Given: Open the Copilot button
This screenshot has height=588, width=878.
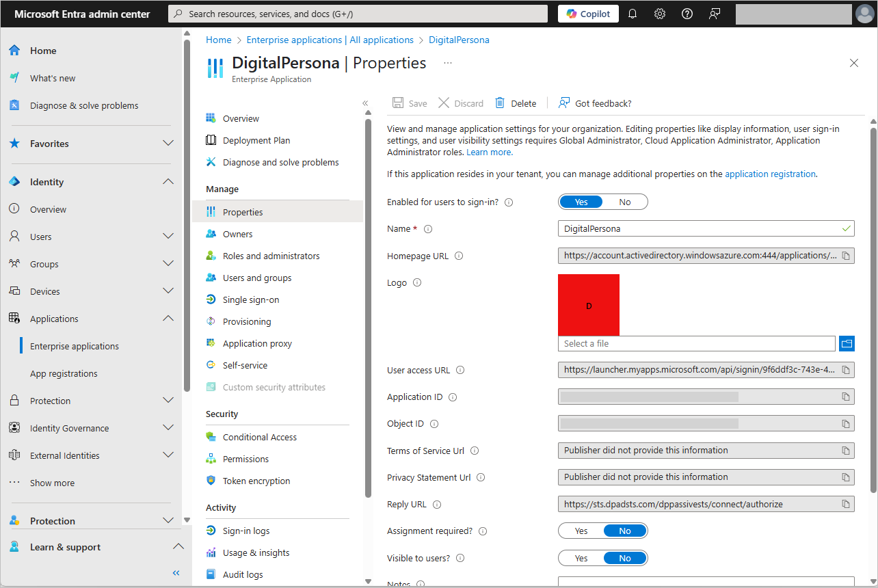Looking at the screenshot, I should [589, 14].
